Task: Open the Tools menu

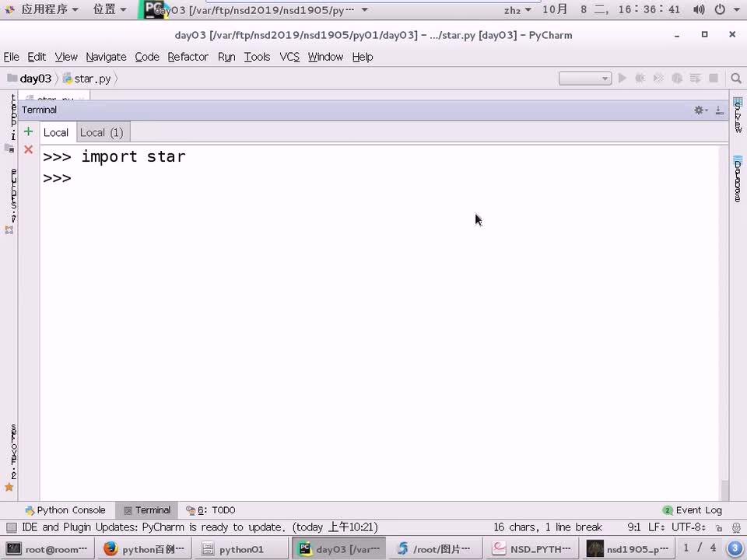Action: tap(257, 57)
